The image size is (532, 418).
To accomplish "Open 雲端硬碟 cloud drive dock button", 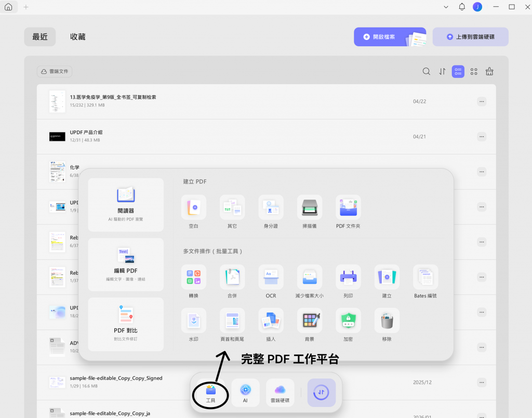I will [280, 393].
